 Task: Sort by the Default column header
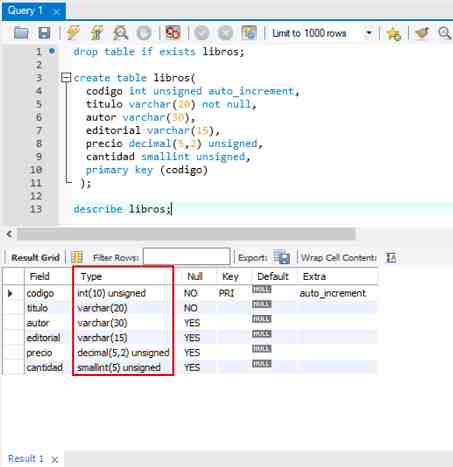273,276
